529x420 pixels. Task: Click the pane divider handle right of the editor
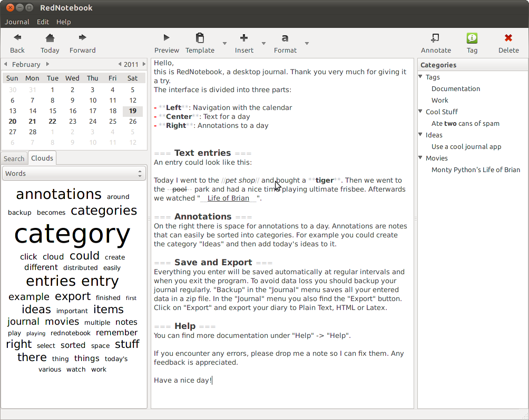[x=416, y=219]
